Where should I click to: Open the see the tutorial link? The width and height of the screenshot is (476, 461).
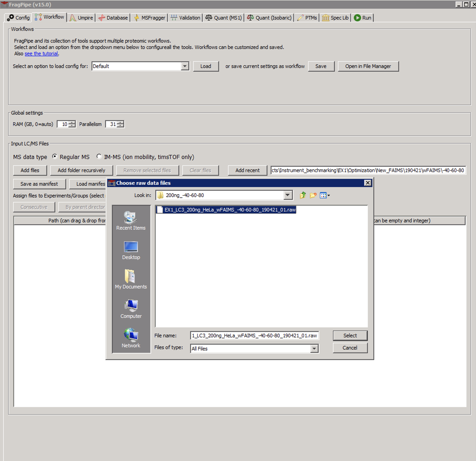41,53
